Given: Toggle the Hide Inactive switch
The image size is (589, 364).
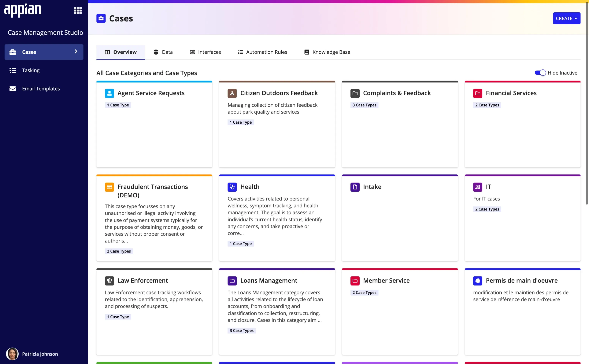Looking at the screenshot, I should pos(540,73).
